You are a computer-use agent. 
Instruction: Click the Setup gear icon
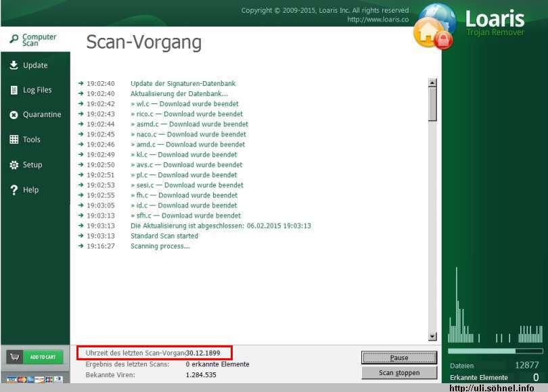coord(14,165)
